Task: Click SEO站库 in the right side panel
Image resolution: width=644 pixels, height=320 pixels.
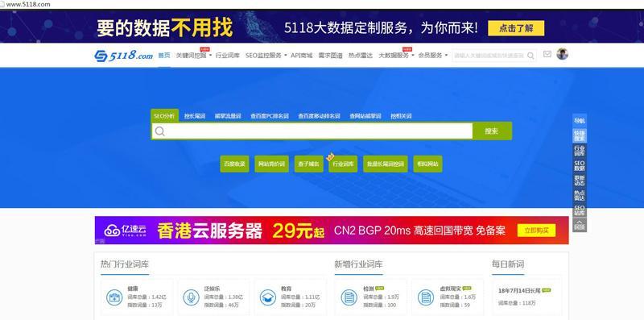Action: [580, 210]
